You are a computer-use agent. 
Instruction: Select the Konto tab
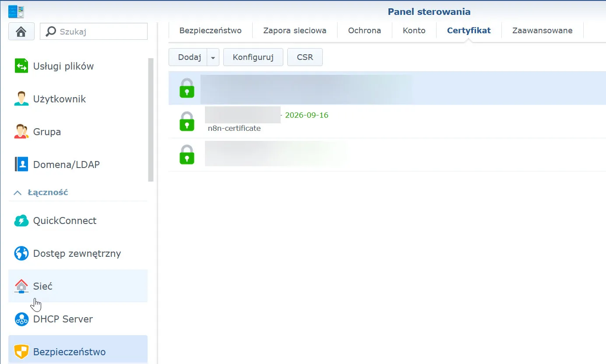pos(414,31)
